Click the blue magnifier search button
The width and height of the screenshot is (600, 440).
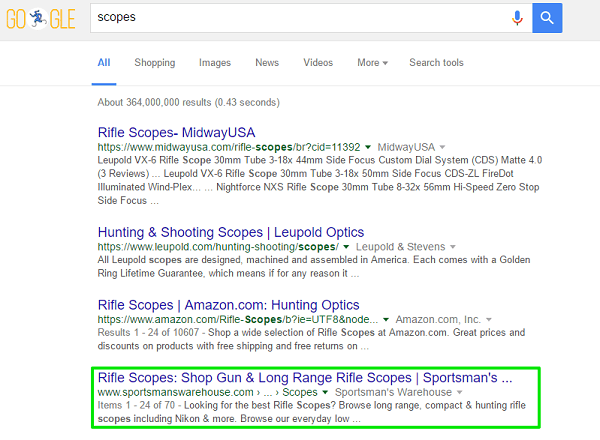(x=547, y=18)
